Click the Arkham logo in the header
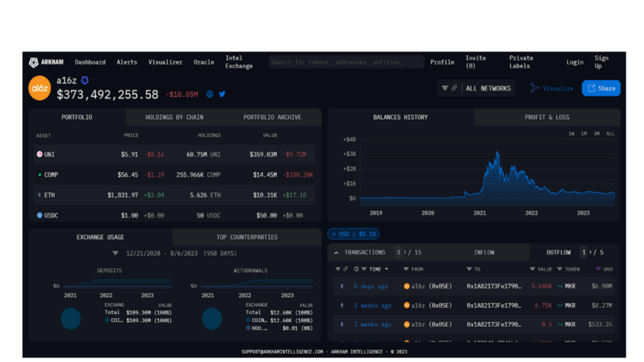 (46, 62)
